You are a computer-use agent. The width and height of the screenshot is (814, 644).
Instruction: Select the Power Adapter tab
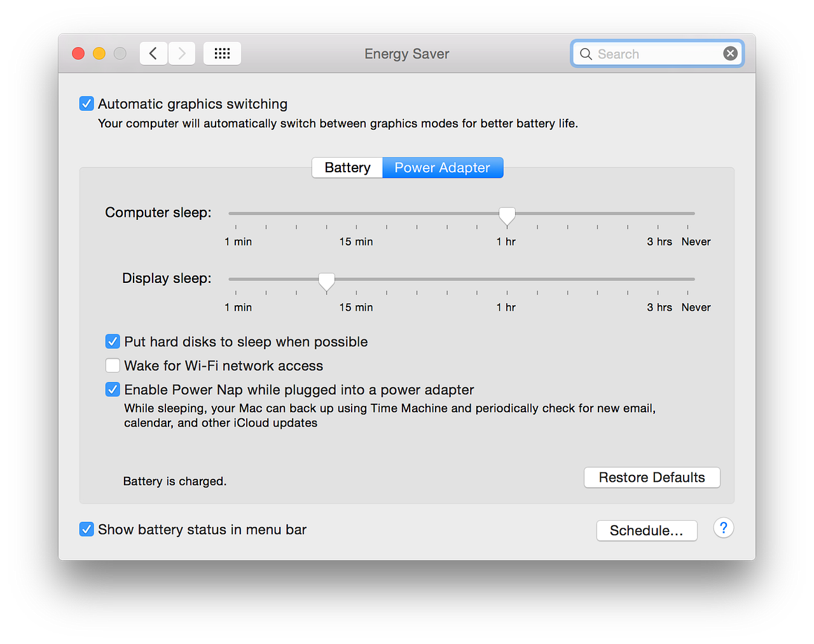point(443,167)
